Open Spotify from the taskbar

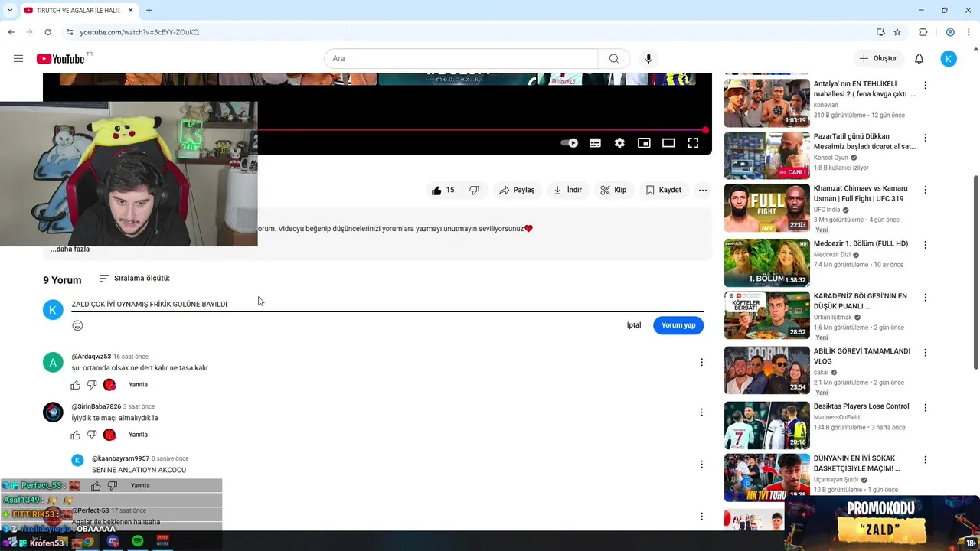[x=138, y=541]
